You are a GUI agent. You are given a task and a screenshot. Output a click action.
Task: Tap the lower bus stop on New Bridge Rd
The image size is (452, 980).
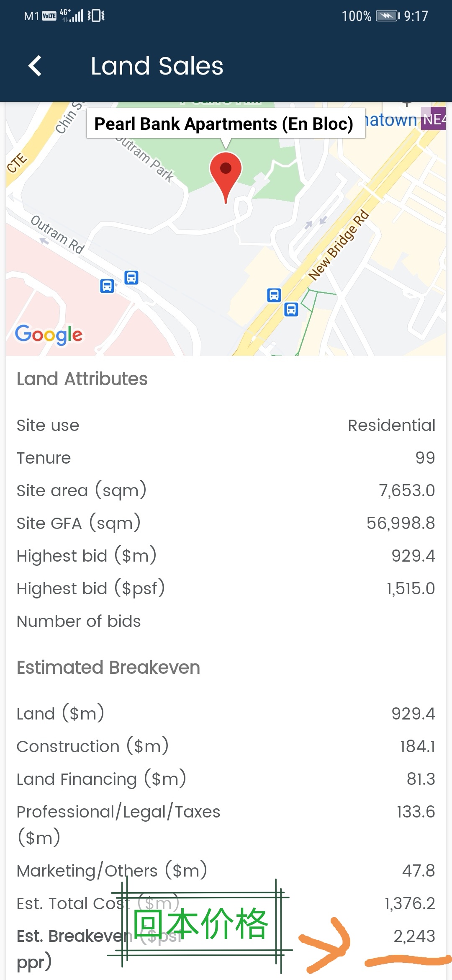[x=291, y=309]
